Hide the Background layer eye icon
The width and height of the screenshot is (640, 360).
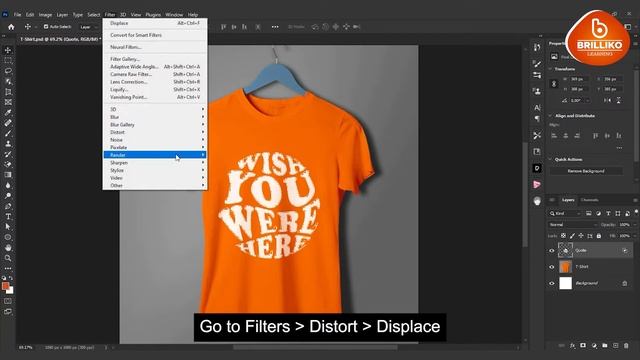coord(552,283)
